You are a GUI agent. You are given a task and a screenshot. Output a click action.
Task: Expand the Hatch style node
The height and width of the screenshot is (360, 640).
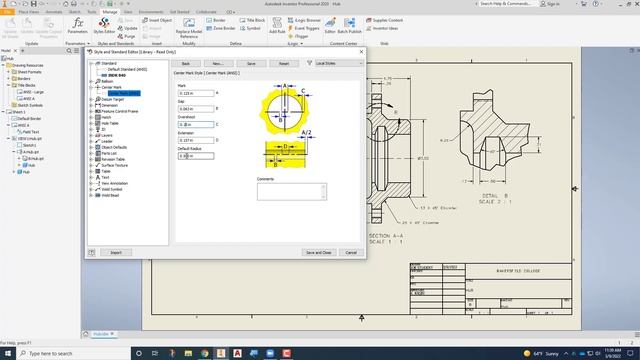pyautogui.click(x=91, y=117)
